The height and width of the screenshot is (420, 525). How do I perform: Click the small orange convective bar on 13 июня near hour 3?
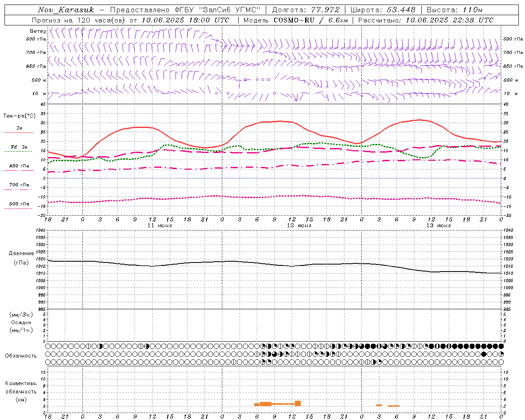point(379,405)
